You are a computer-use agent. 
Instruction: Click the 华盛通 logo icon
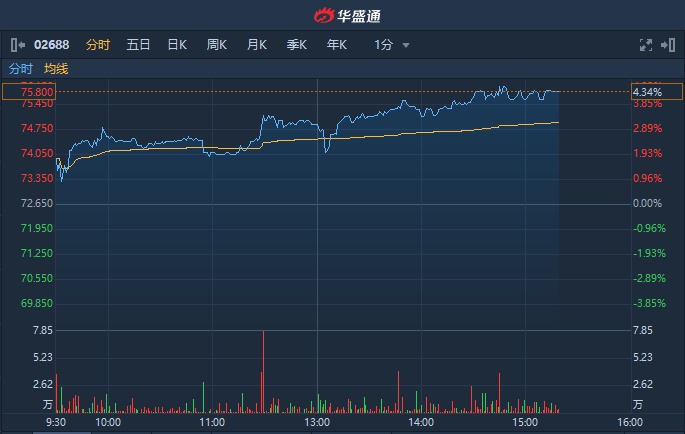(x=323, y=16)
